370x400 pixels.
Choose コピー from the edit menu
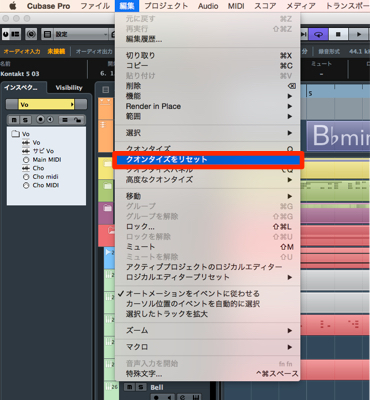(x=207, y=66)
